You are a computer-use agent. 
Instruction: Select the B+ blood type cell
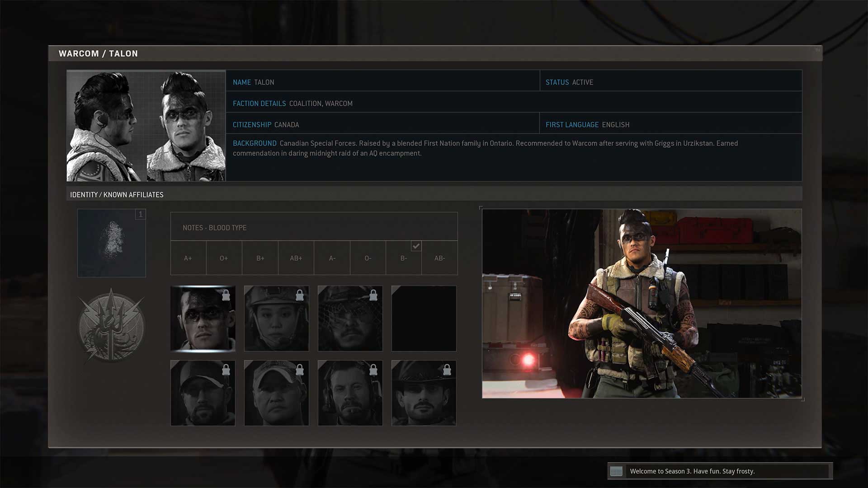[x=260, y=258]
